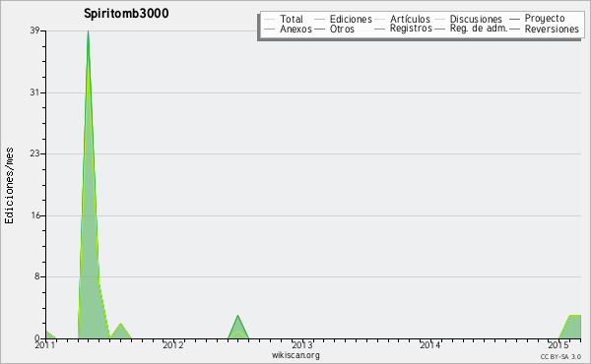591x364 pixels.
Task: Click the 2015 plateau at chart end
Action: 575,316
